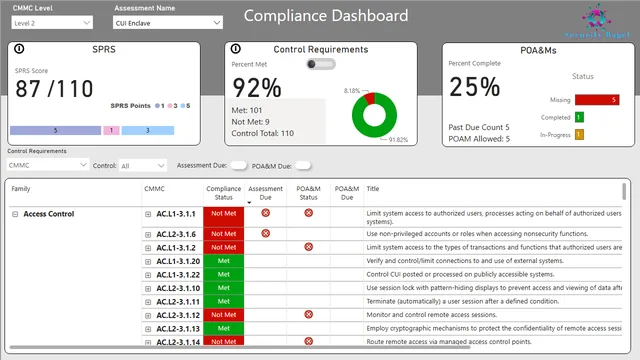Image resolution: width=640 pixels, height=360 pixels.
Task: Click the yellow In-Progress status bar
Action: pos(579,135)
